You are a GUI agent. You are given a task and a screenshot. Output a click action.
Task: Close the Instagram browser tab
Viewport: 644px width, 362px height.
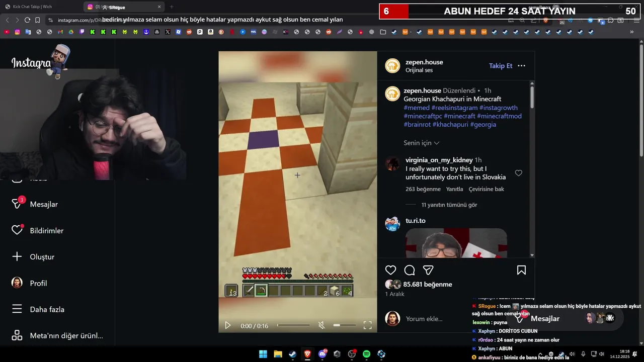159,7
